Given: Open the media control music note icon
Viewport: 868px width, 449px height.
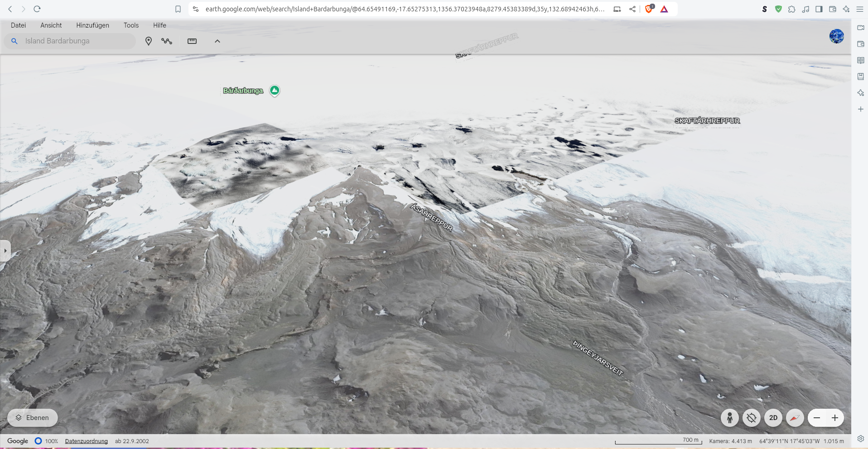Looking at the screenshot, I should (805, 9).
